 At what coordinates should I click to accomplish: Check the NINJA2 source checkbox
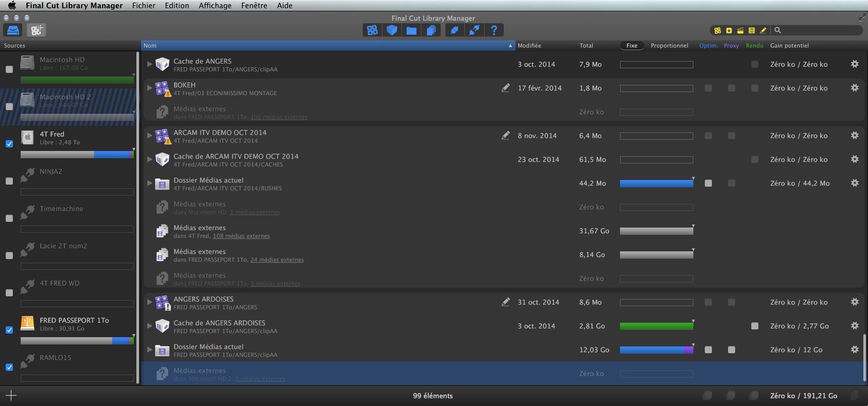click(9, 181)
